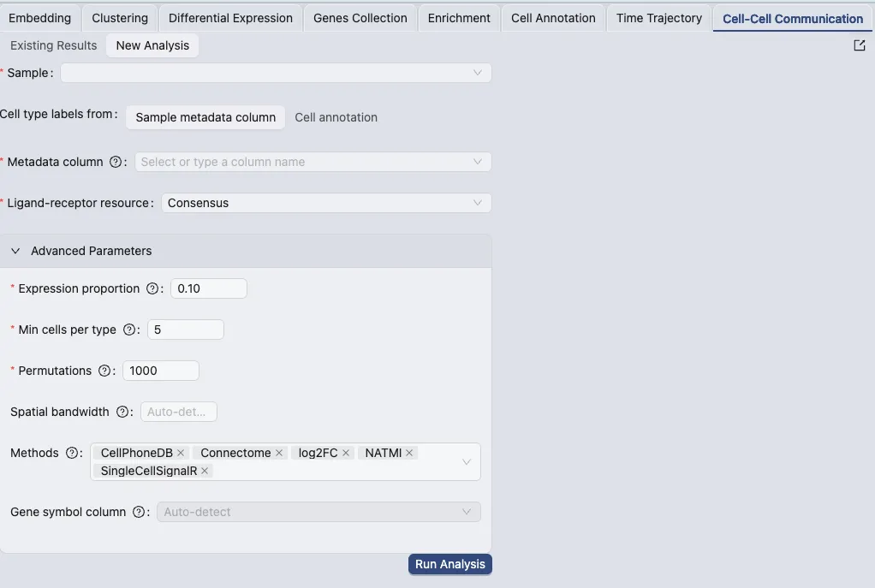
Task: Show help for Metadata column
Action: pyautogui.click(x=116, y=162)
